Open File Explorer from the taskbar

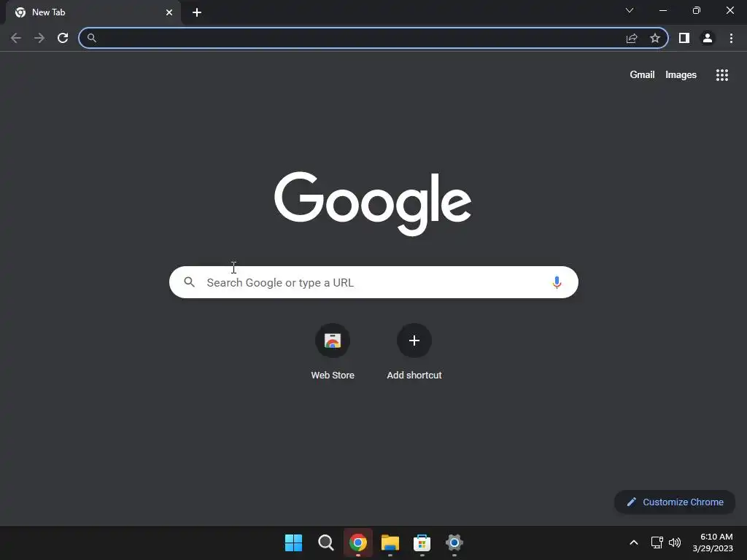(390, 542)
